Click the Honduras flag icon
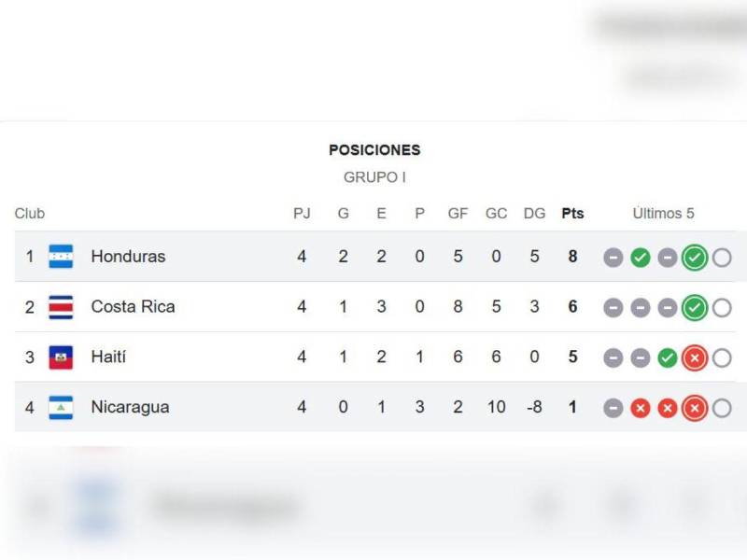 60,256
